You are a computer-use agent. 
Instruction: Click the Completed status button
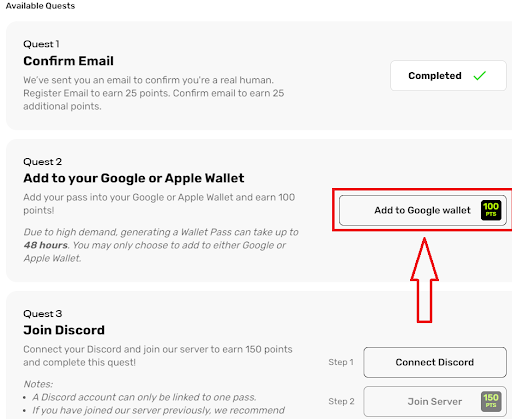448,76
